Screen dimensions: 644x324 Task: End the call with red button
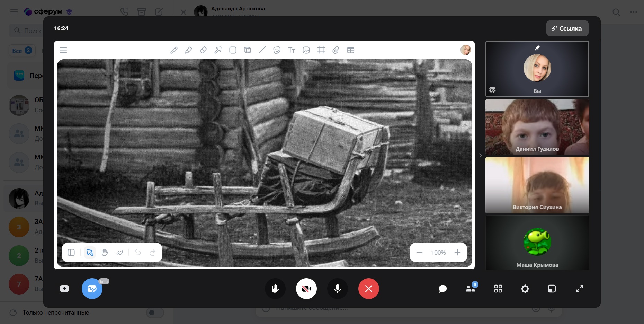coord(369,289)
